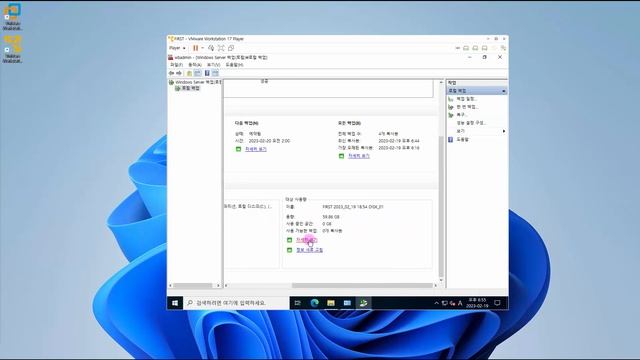Open the 보기(V) menu
This screenshot has width=640, height=360.
(x=213, y=65)
